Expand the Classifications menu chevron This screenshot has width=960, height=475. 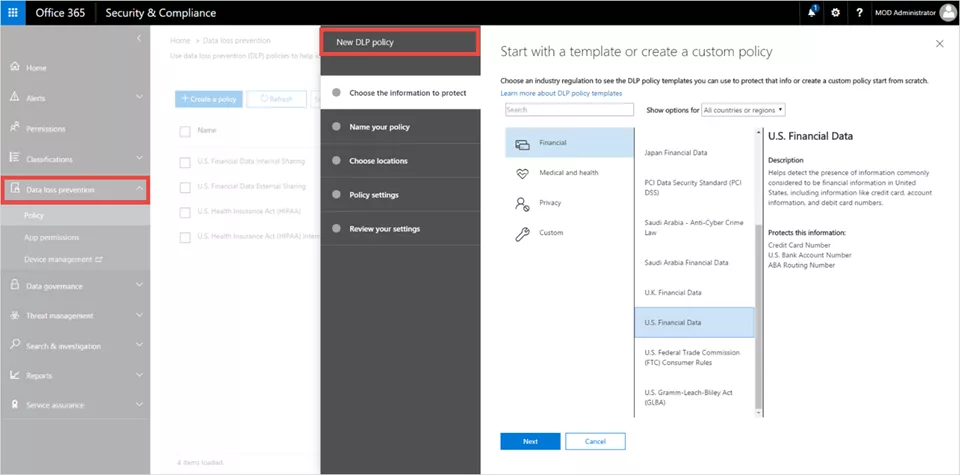139,158
